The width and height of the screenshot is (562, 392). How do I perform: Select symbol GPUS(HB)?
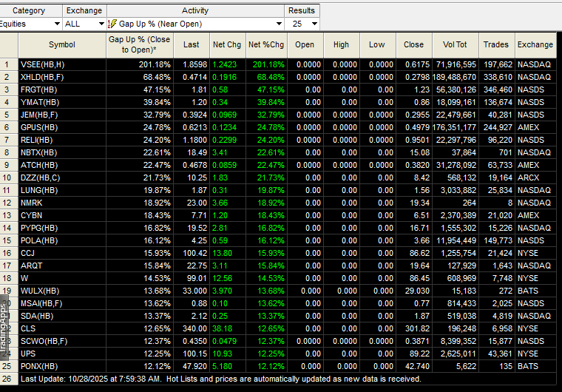click(39, 127)
